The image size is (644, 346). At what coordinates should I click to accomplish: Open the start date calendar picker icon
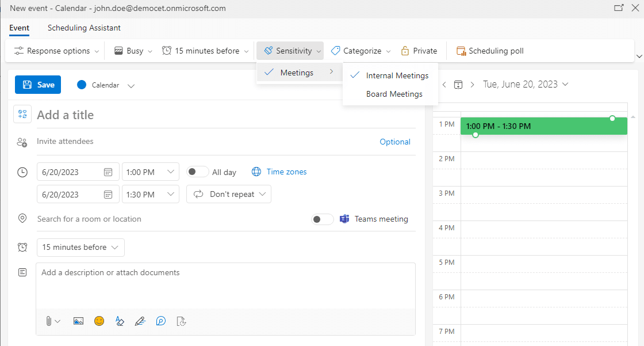[x=108, y=172]
